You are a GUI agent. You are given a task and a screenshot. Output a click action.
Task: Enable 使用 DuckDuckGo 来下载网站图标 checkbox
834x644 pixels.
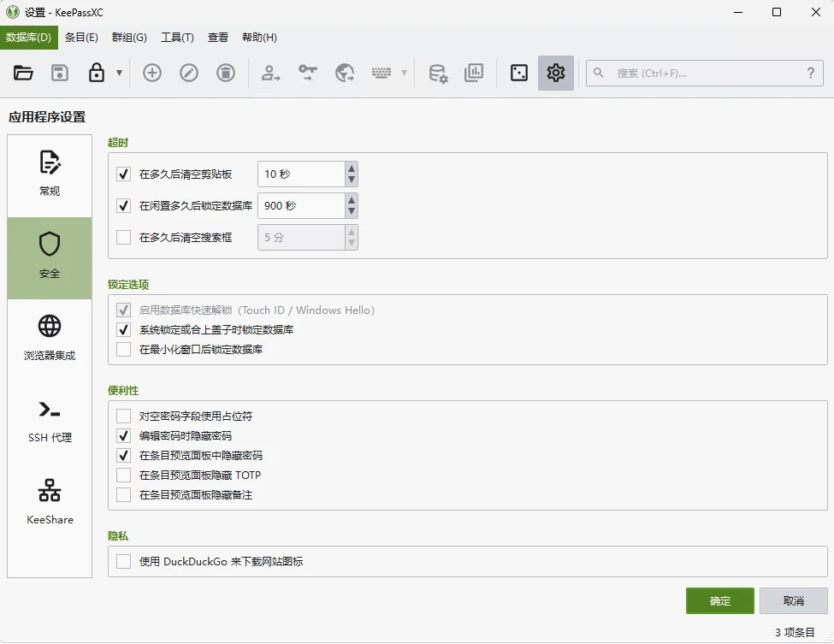tap(123, 562)
